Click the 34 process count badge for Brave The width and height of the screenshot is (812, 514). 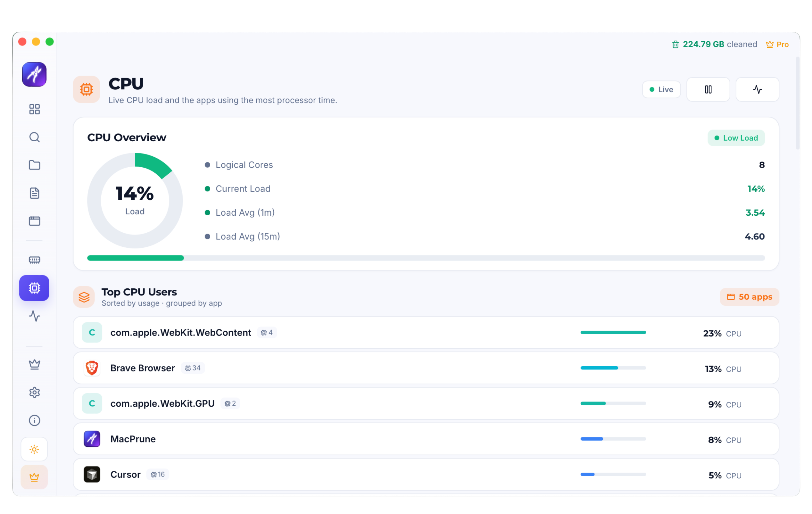click(193, 368)
